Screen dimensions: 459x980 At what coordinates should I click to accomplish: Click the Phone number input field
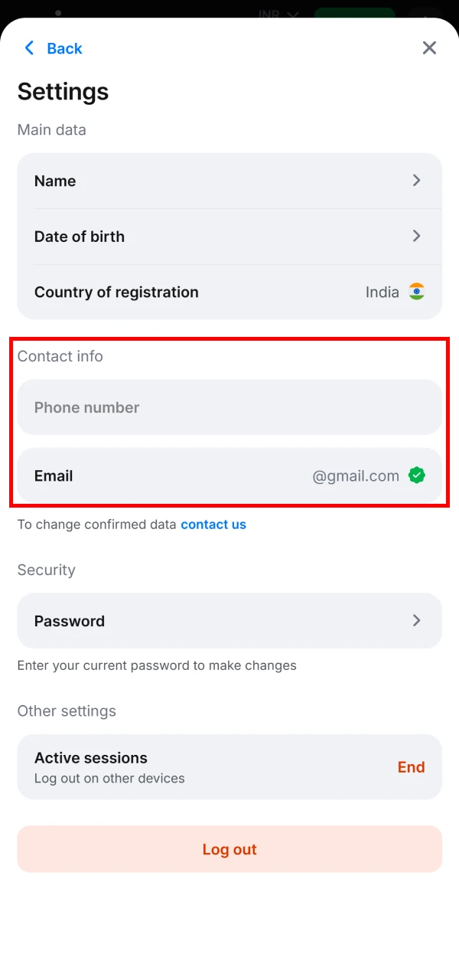[229, 407]
